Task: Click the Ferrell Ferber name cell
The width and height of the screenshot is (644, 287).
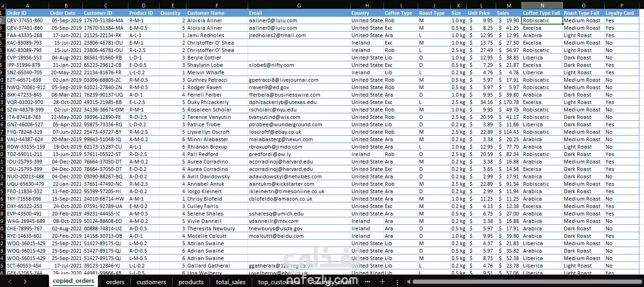Action: (x=217, y=95)
